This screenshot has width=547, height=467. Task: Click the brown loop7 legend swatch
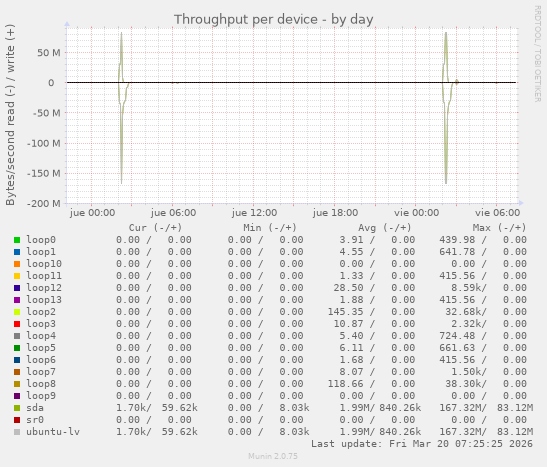pyautogui.click(x=17, y=372)
